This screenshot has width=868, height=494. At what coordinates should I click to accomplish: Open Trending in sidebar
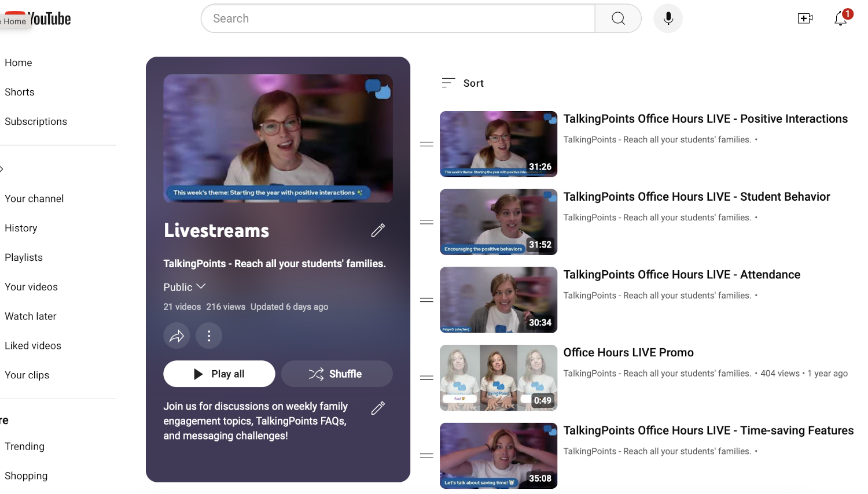(x=25, y=447)
